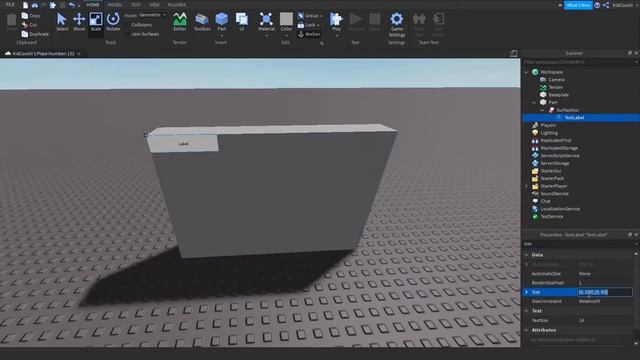Viewport: 640px width, 360px height.
Task: Toggle Anchor on the selected part
Action: (x=309, y=34)
